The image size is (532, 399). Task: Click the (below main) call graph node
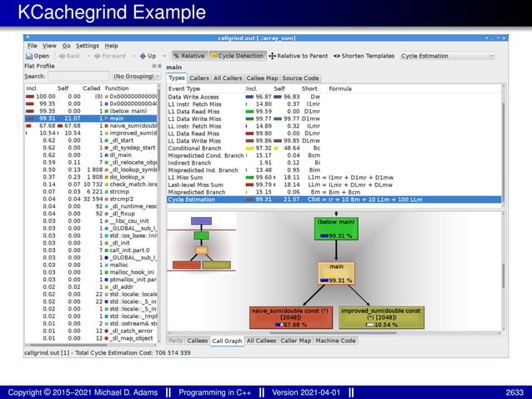(336, 228)
